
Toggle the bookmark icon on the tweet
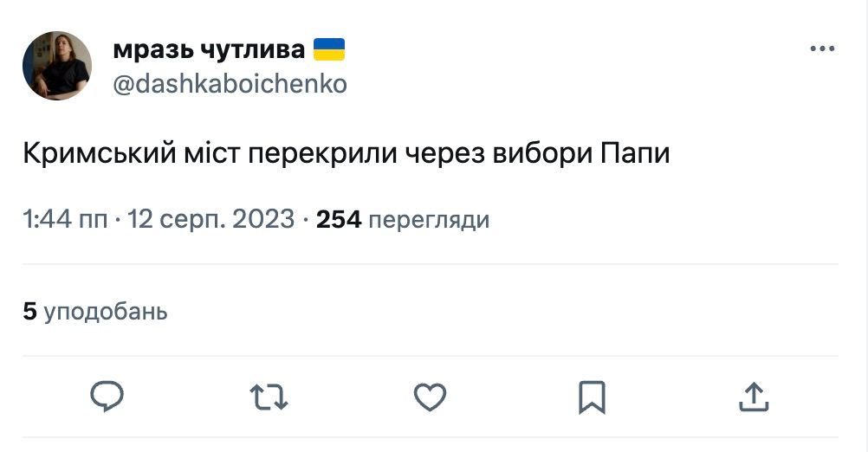[x=592, y=397]
